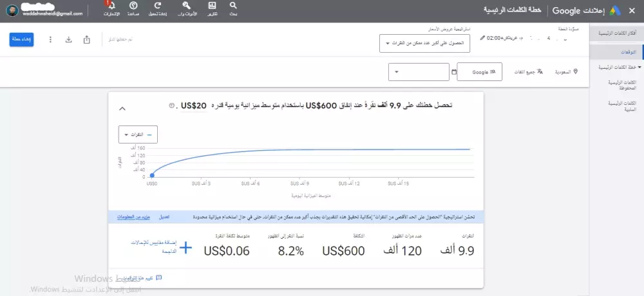Click the add conversion metrics text link
Viewport: 644px width, 296px height.
[x=154, y=246]
